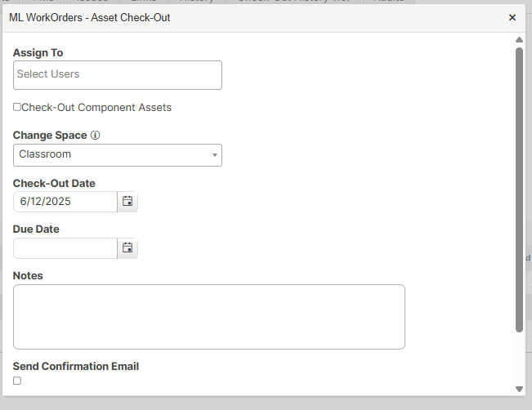Open the Change Space Classroom dropdown
Screen dimensions: 532x410
(x=118, y=155)
